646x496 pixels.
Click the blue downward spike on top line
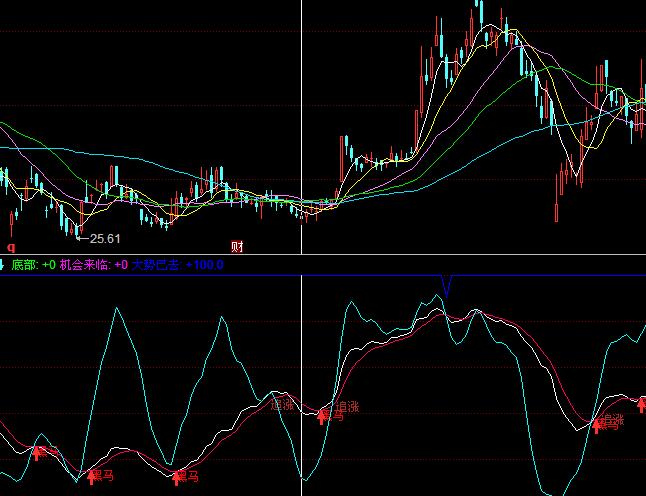click(x=446, y=287)
